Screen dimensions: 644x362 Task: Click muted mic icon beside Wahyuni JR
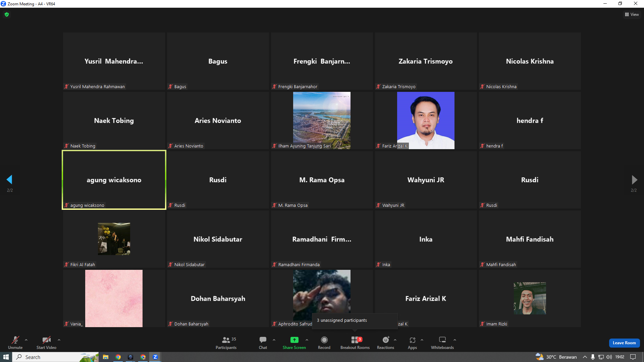(378, 205)
